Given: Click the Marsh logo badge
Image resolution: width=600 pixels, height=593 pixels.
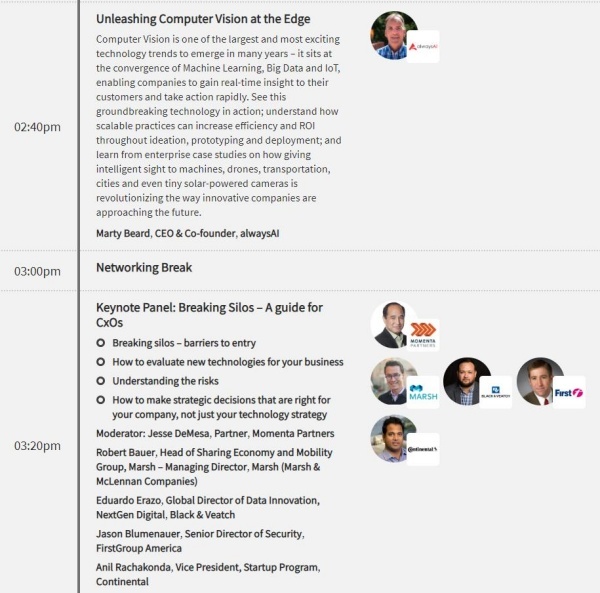Looking at the screenshot, I should (x=423, y=392).
